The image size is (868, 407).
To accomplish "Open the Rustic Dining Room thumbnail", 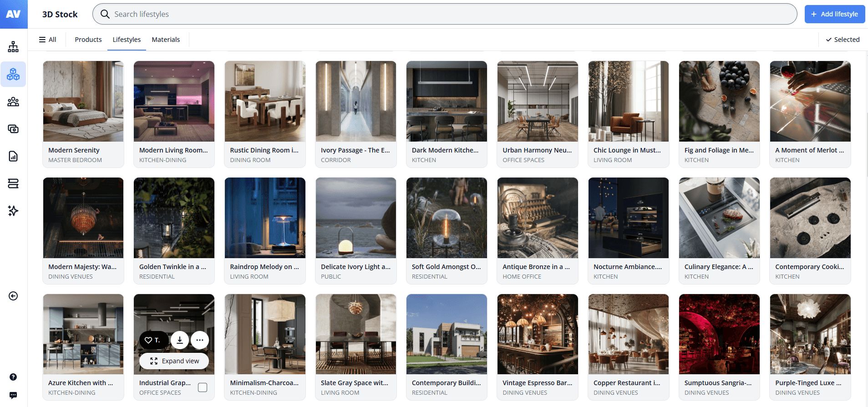I will click(x=265, y=102).
